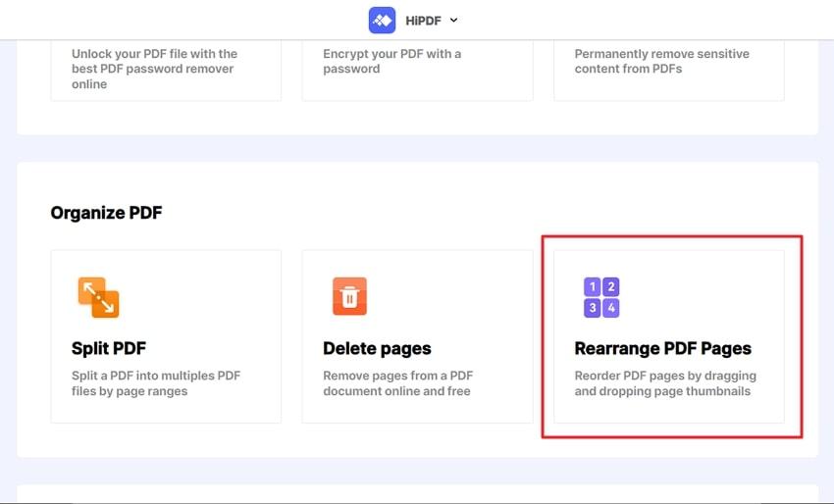Image resolution: width=834 pixels, height=504 pixels.
Task: Click the 'Remove pages from a PDF' description
Action: coord(396,383)
